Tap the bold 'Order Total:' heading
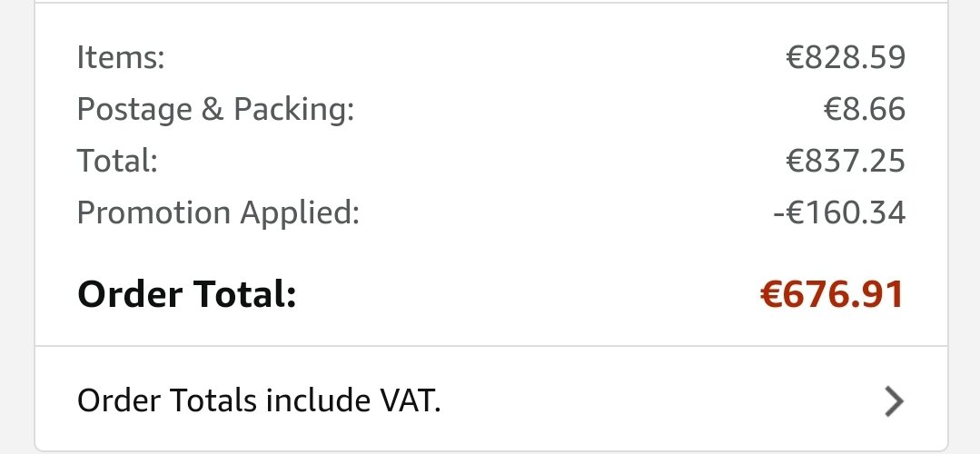This screenshot has height=454, width=980. click(x=186, y=293)
